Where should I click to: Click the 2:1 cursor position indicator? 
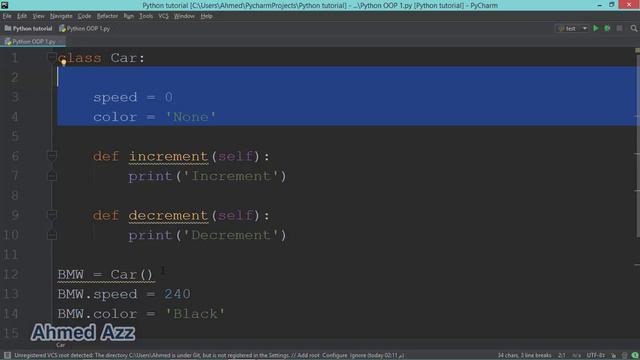[562, 356]
